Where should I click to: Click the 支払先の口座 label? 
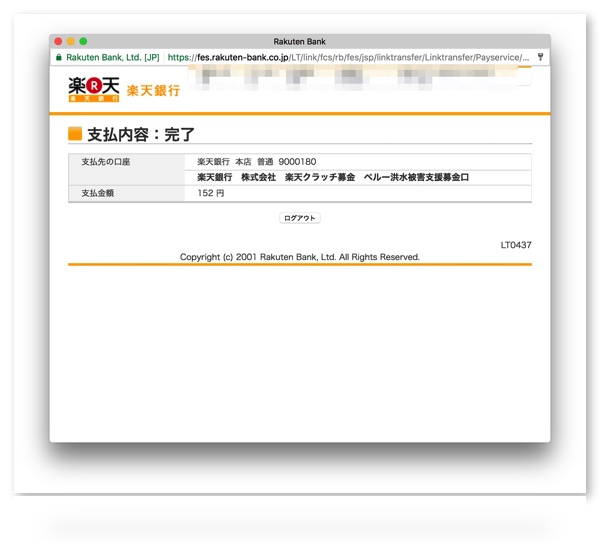[x=106, y=162]
